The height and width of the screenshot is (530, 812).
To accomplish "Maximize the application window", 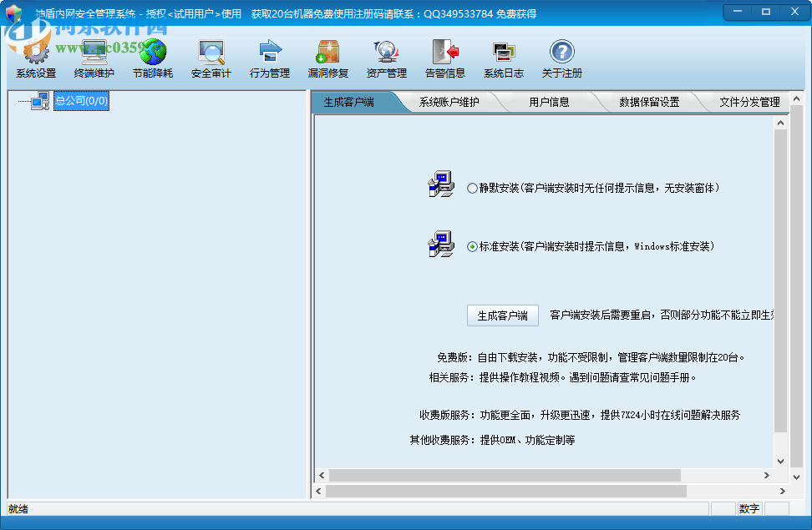I will click(766, 12).
